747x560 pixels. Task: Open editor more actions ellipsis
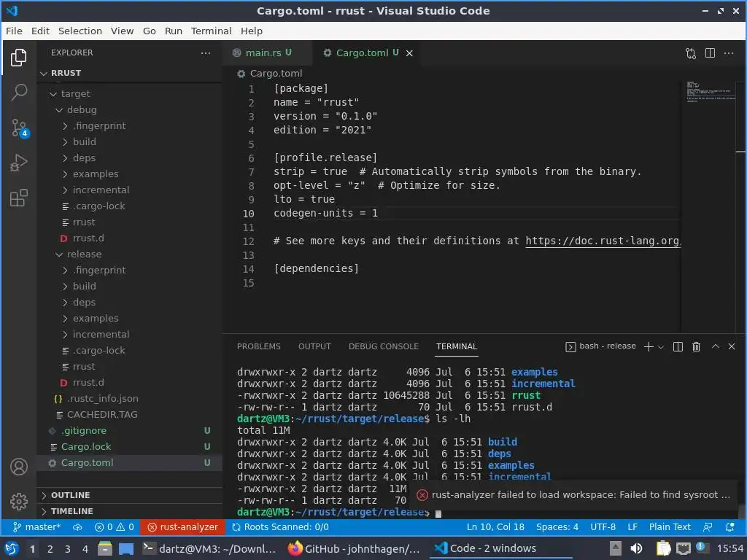click(729, 52)
